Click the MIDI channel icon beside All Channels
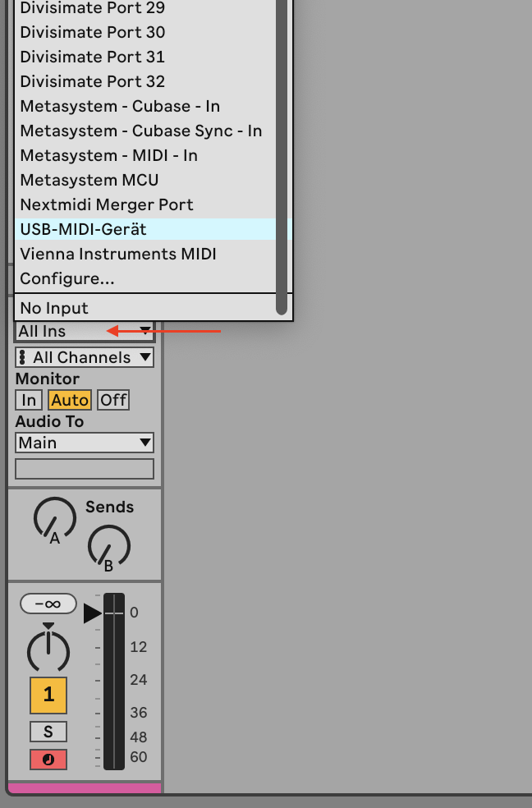532x808 pixels. (x=22, y=357)
